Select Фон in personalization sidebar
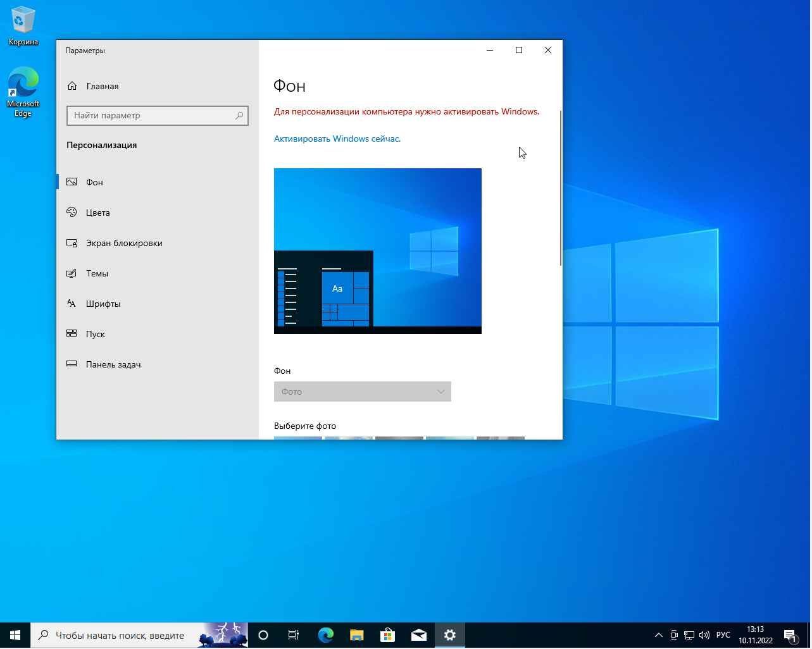This screenshot has width=812, height=649. (x=157, y=182)
